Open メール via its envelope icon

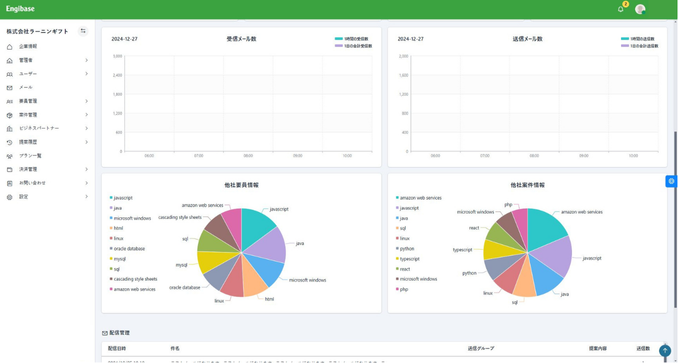10,88
